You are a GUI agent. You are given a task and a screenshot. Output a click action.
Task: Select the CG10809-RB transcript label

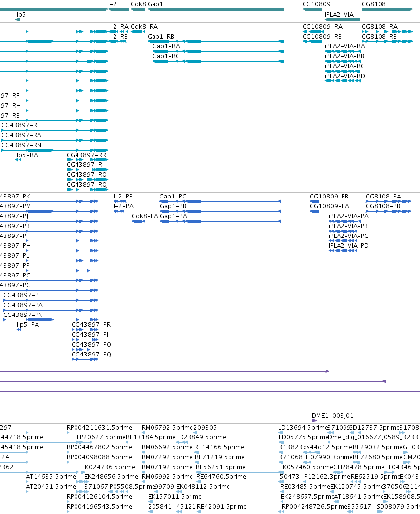[322, 37]
